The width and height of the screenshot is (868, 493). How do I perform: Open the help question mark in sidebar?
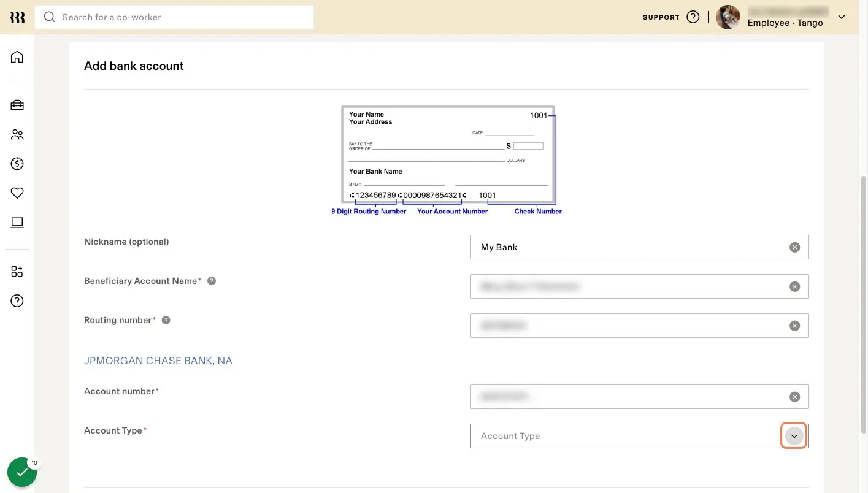[x=17, y=301]
